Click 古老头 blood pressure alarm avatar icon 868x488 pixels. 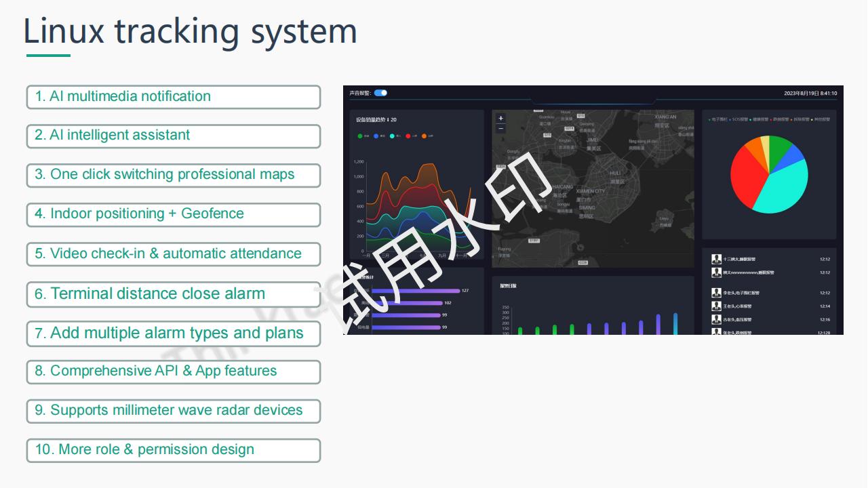716,320
